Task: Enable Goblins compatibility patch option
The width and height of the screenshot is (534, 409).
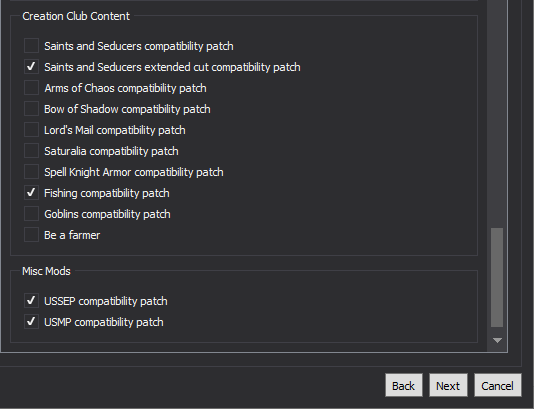Action: tap(31, 214)
